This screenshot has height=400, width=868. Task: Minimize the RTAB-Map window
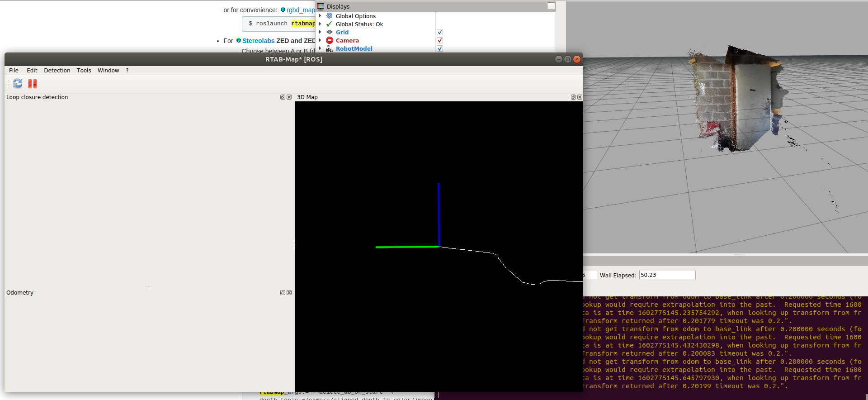558,59
